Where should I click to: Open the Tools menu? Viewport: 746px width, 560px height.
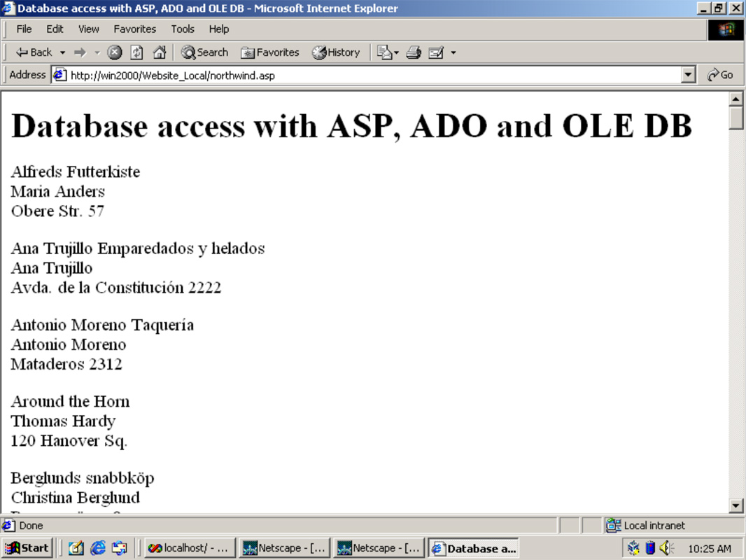[x=183, y=29]
